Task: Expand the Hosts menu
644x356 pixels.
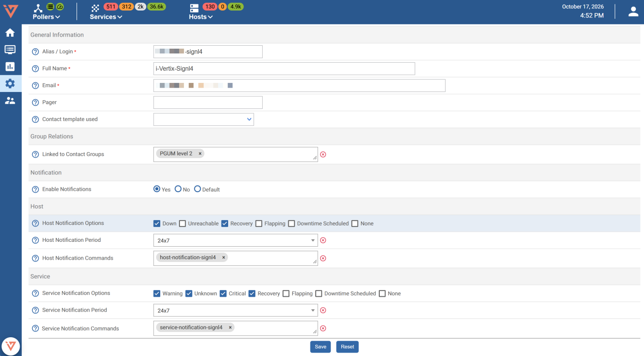Action: [201, 17]
